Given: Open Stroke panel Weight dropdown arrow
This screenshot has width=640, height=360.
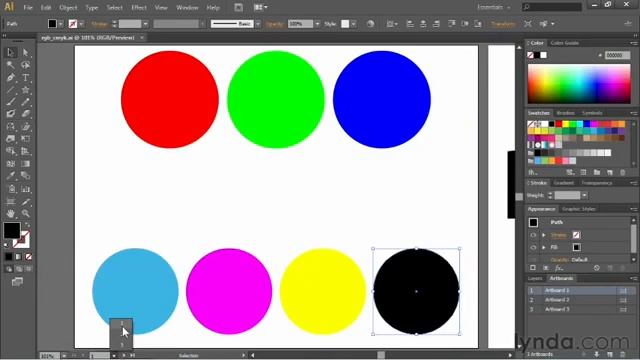Looking at the screenshot, I should click(584, 196).
